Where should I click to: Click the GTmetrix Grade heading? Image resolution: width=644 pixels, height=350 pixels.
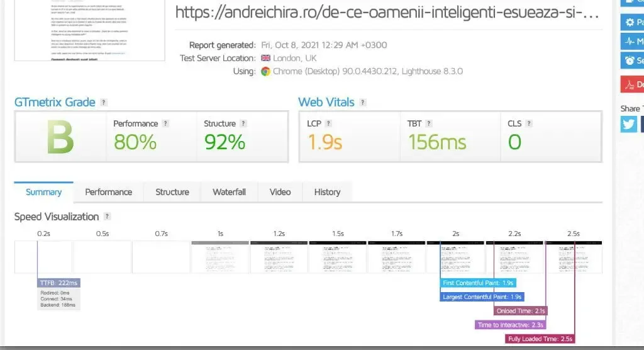pyautogui.click(x=55, y=103)
